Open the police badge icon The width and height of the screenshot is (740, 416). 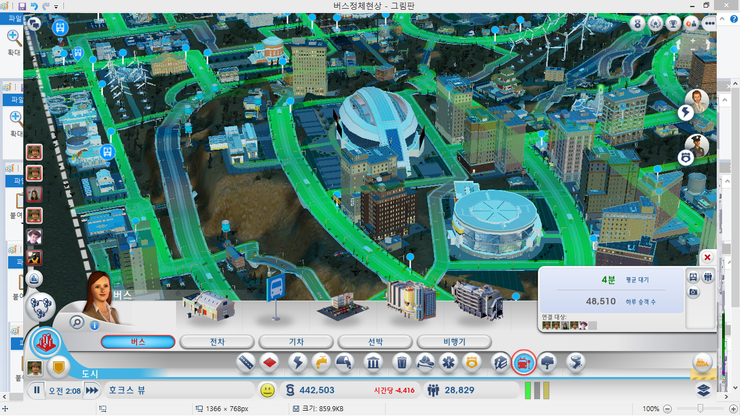click(471, 362)
